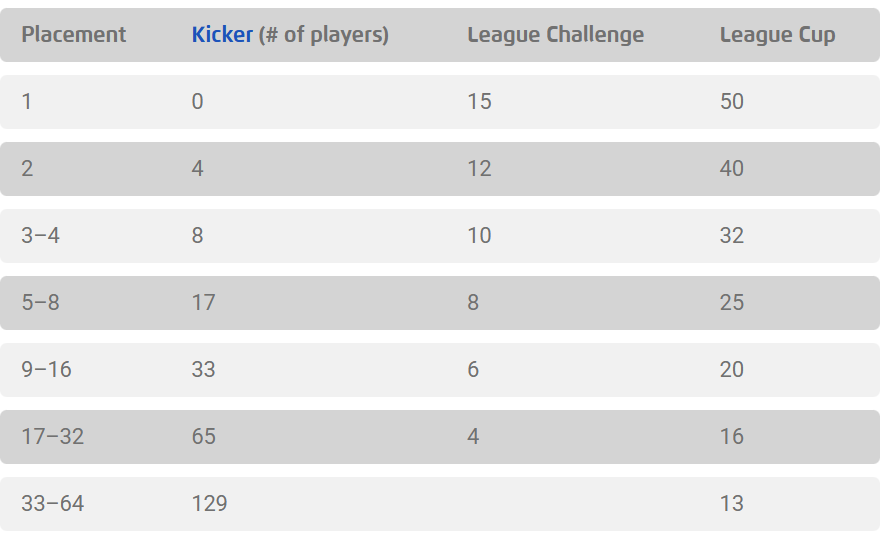This screenshot has height=537, width=883.
Task: Click the League Challenge column header
Action: click(x=555, y=35)
